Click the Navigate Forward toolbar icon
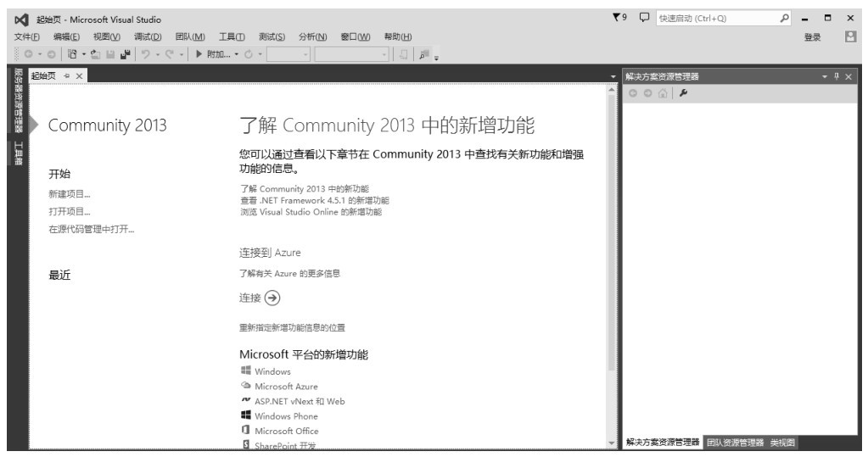 (51, 54)
